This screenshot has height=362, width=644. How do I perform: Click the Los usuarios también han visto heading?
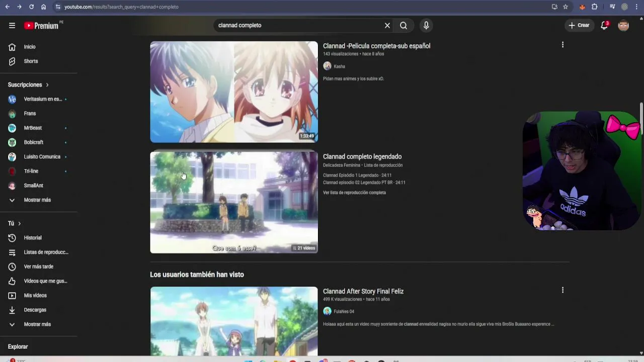(197, 275)
